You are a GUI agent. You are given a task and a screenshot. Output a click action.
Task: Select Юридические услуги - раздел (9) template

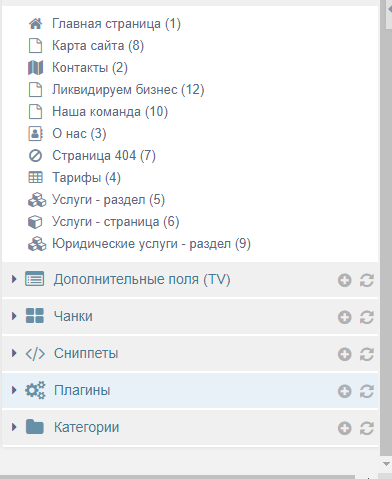(151, 244)
